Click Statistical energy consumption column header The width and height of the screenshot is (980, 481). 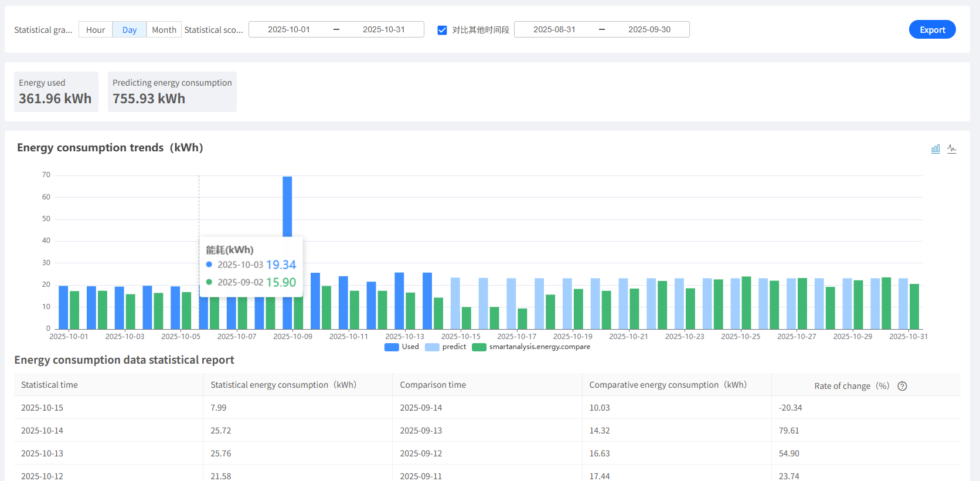[x=298, y=385]
